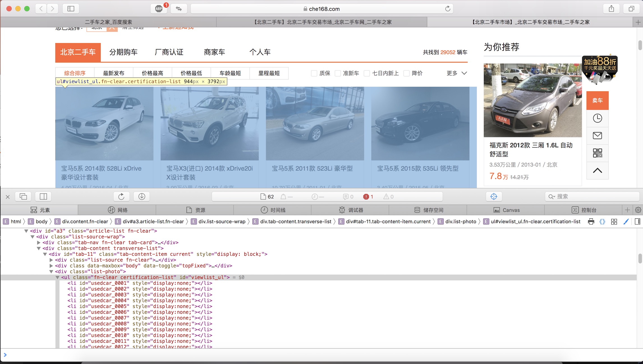Click the blue paintbrush style editor icon
This screenshot has width=643, height=364.
(626, 221)
